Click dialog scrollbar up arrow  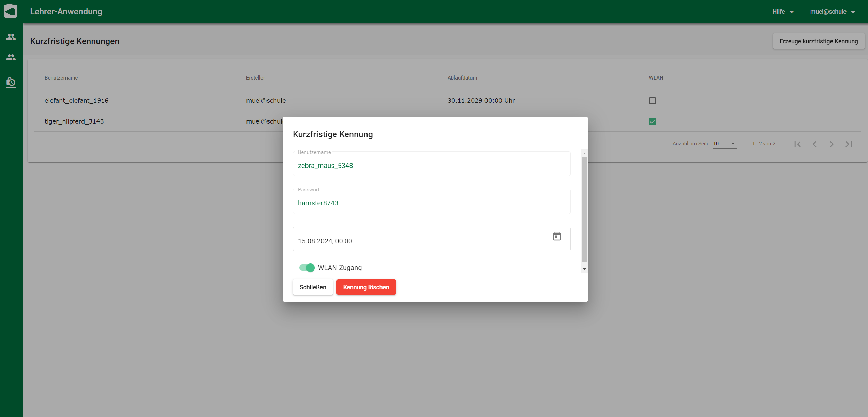(584, 153)
